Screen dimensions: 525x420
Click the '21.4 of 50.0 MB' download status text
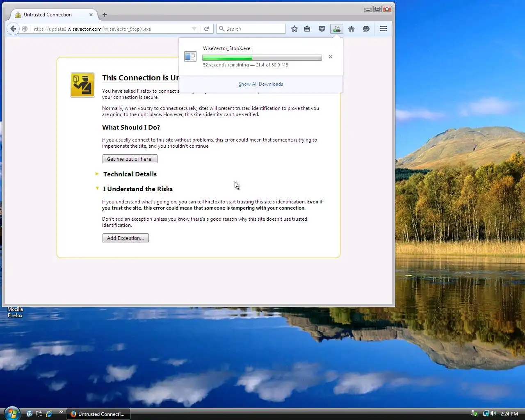point(272,65)
